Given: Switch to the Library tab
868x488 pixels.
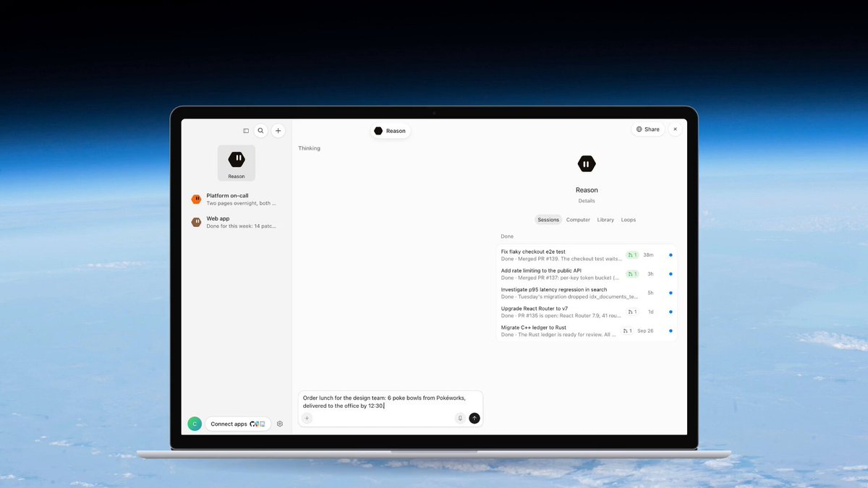Looking at the screenshot, I should coord(605,220).
